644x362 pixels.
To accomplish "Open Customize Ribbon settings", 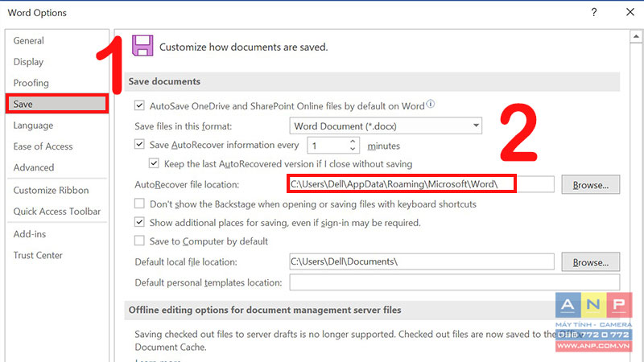I will pos(51,190).
